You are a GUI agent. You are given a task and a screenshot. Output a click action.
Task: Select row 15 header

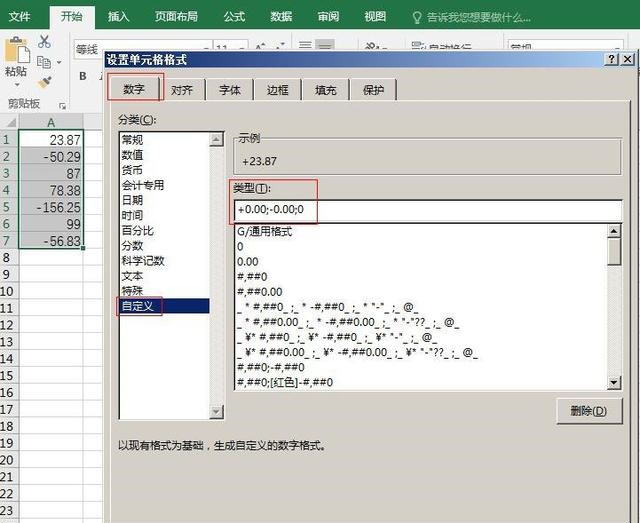7,376
